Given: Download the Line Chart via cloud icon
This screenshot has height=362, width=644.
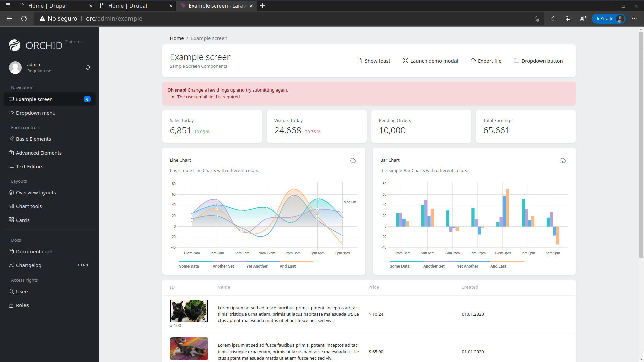Looking at the screenshot, I should (x=353, y=161).
